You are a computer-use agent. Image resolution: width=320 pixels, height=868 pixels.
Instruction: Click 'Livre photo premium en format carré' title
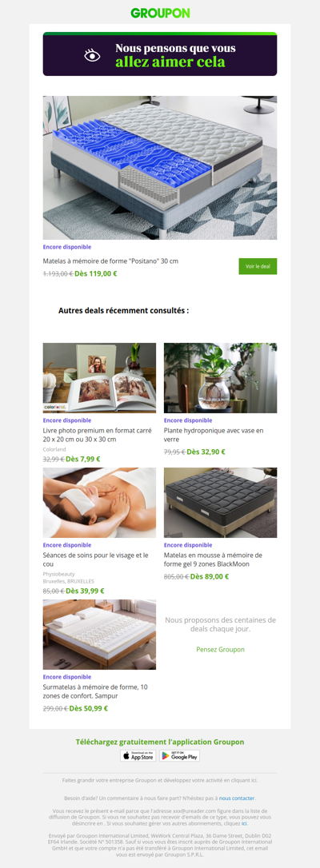[x=94, y=435]
